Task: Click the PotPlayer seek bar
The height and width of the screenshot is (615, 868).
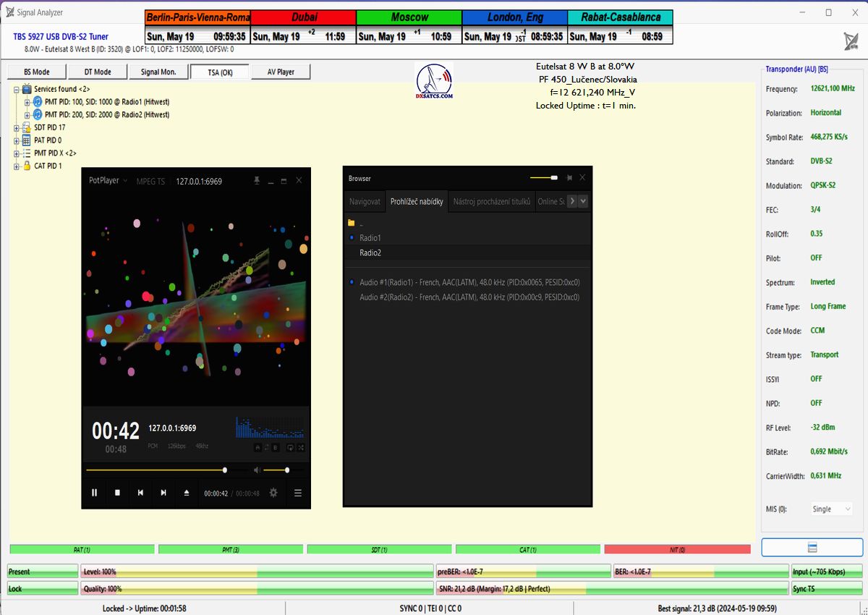Action: tap(156, 470)
